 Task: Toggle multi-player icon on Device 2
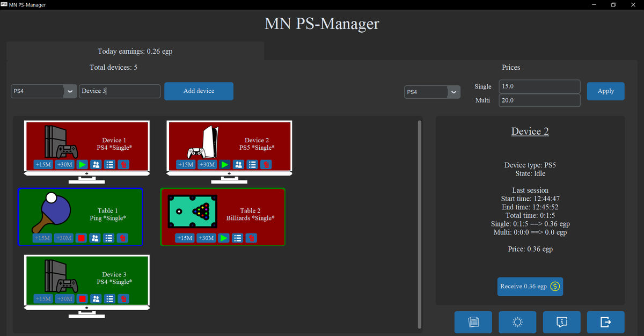238,165
